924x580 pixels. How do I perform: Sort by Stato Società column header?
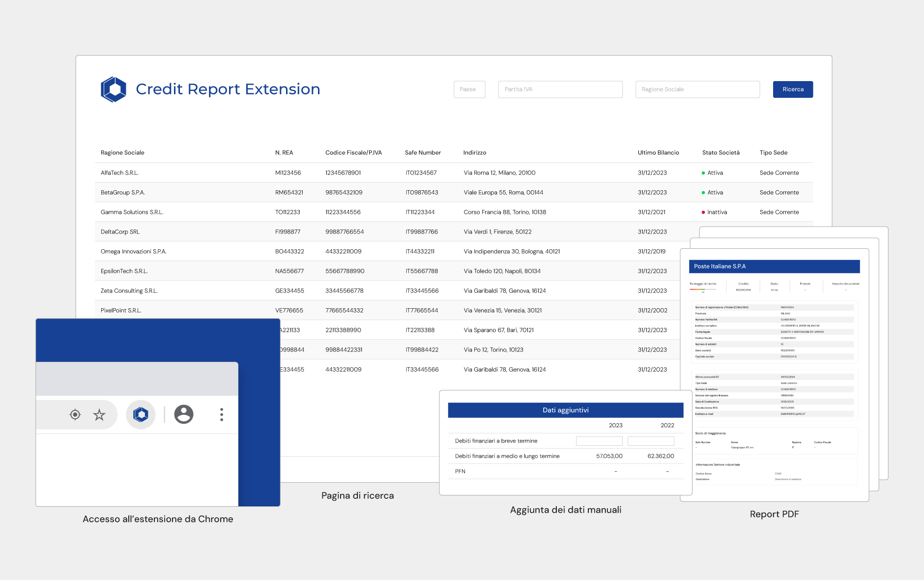click(721, 153)
